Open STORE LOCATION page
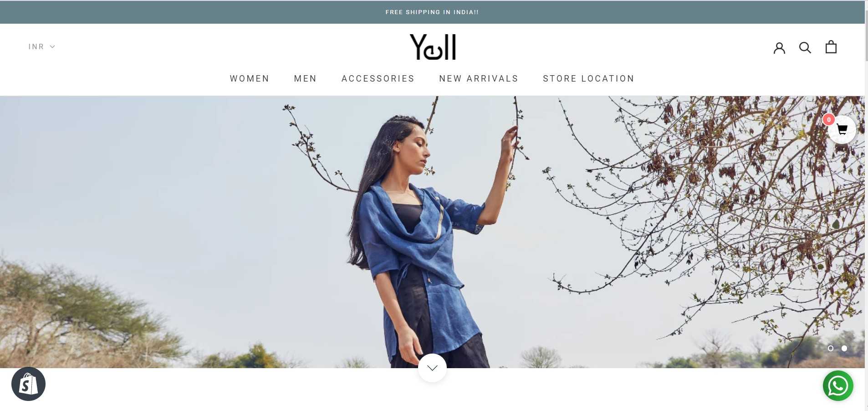 [589, 78]
